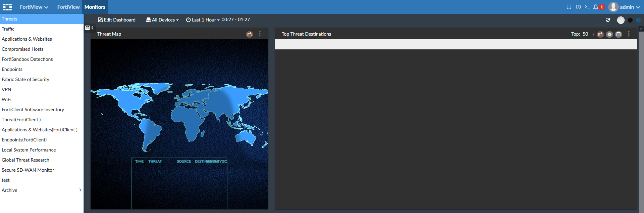Select map chart view in Top Threat Destinations

(600, 34)
